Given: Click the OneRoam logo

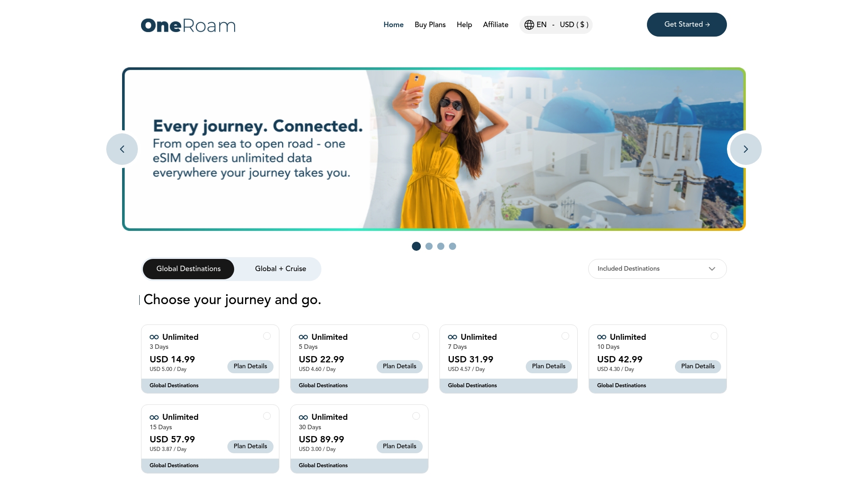Looking at the screenshot, I should pos(188,25).
